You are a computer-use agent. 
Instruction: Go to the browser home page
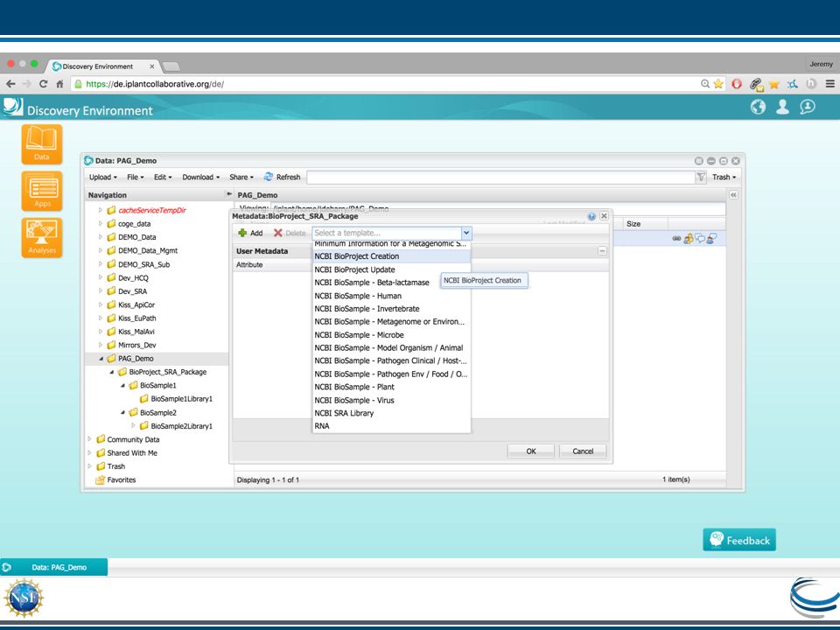click(x=59, y=84)
